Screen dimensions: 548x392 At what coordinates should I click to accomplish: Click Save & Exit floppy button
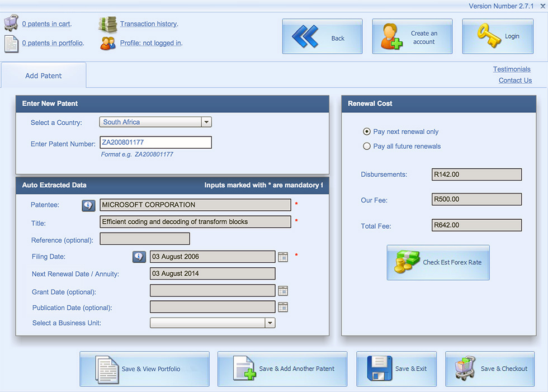click(396, 369)
